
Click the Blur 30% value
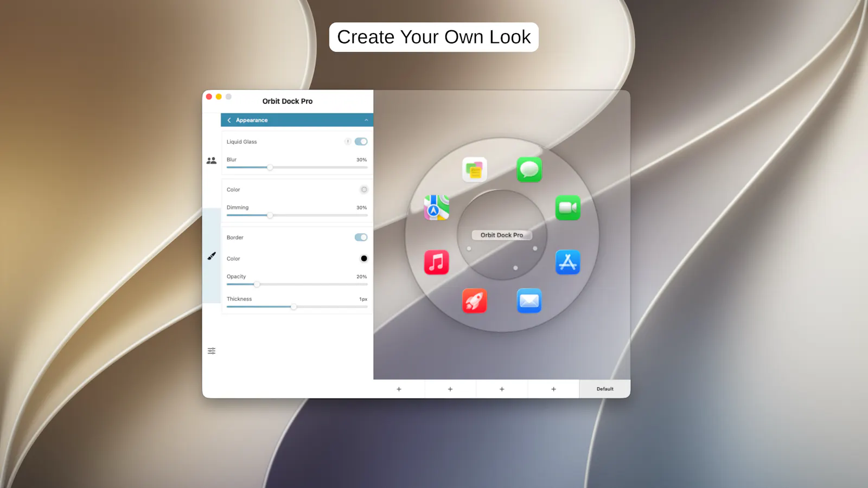coord(361,160)
